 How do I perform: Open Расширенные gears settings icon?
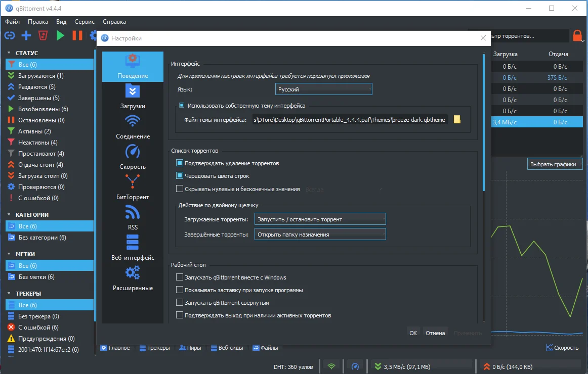pos(133,272)
